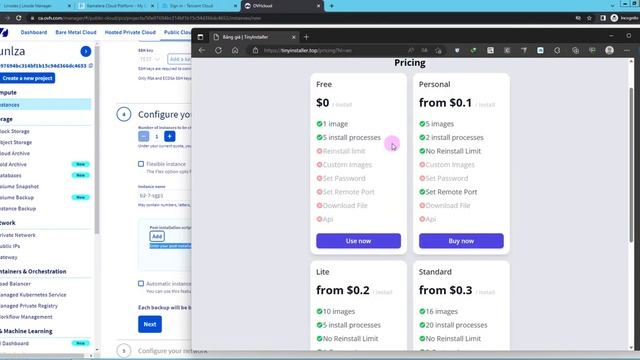
Task: Open Cloud Archive in sidebar
Action: 15,153
